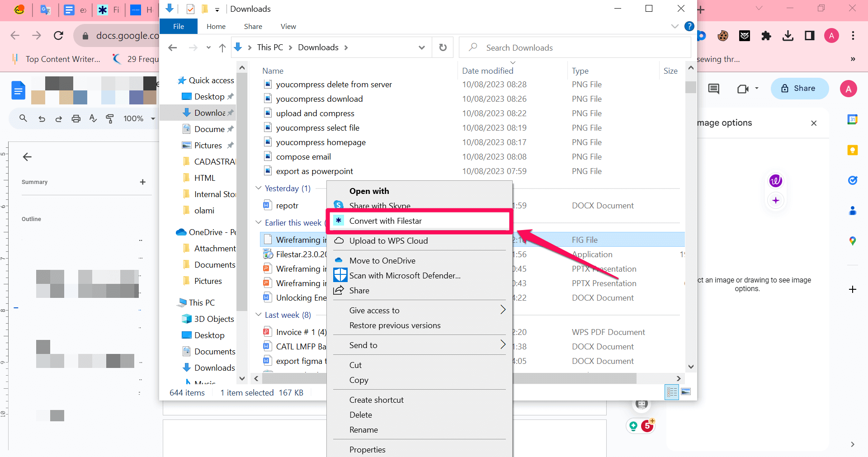Go up one folder level
This screenshot has height=457, width=868.
[222, 47]
